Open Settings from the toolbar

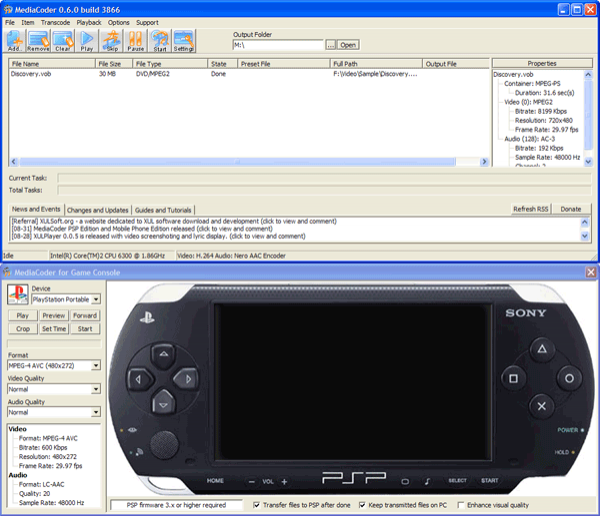click(x=184, y=41)
